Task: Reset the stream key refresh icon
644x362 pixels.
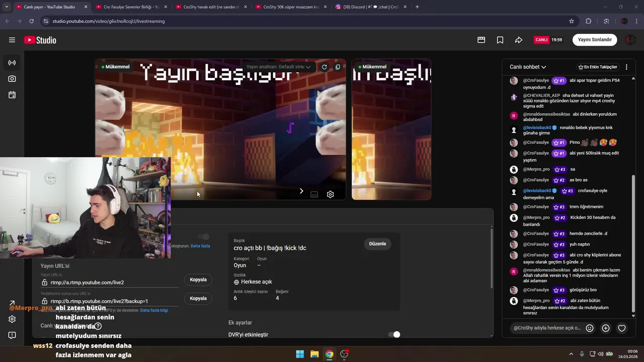Action: [324, 67]
